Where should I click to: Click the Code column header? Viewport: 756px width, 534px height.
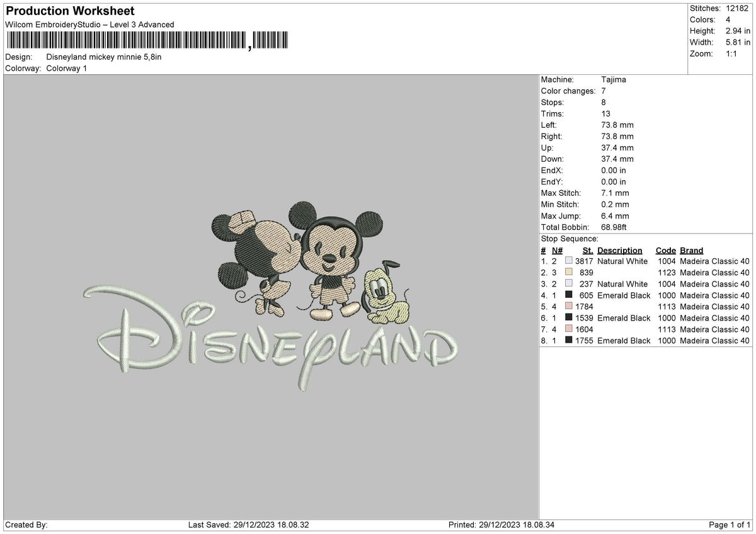coord(665,251)
